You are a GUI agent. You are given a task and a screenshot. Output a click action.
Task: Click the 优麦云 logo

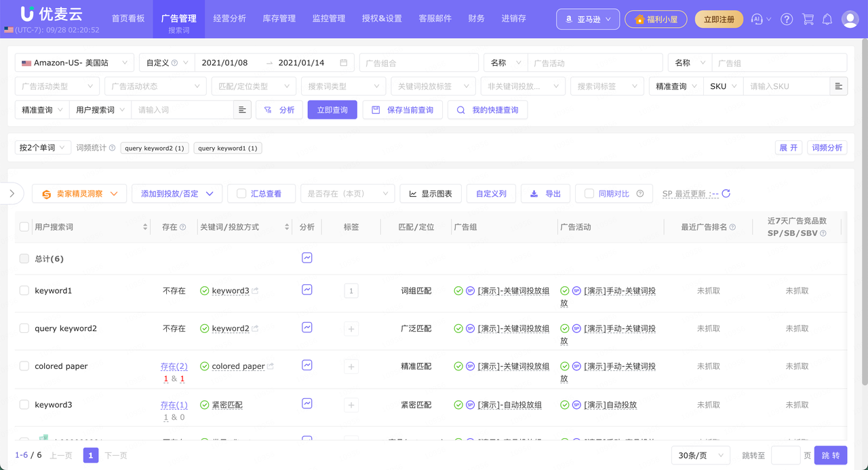tap(52, 14)
